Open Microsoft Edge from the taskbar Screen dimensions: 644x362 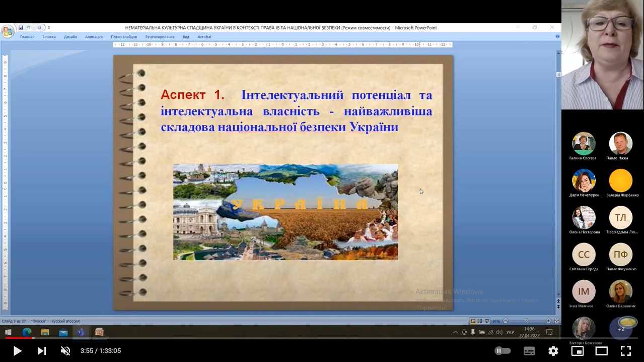pyautogui.click(x=27, y=332)
